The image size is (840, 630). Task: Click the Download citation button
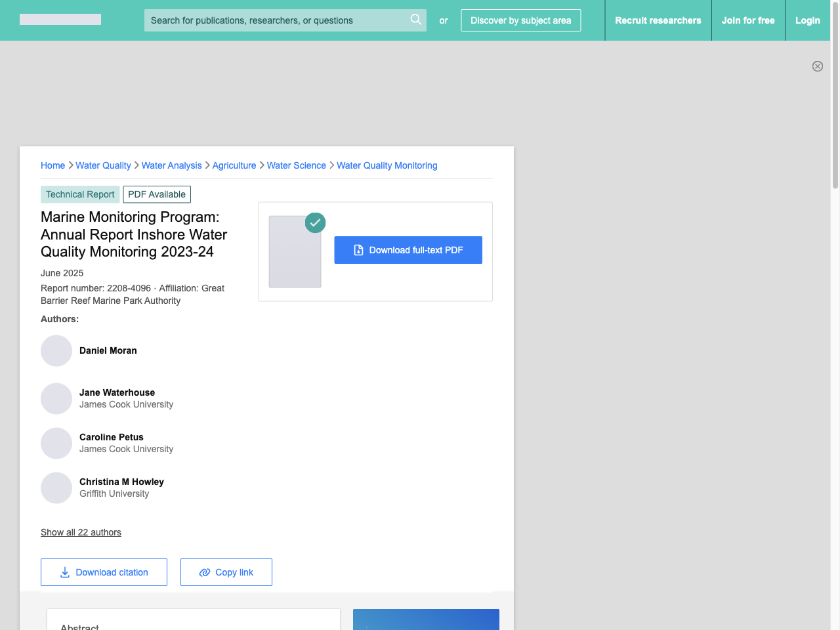[x=104, y=572]
